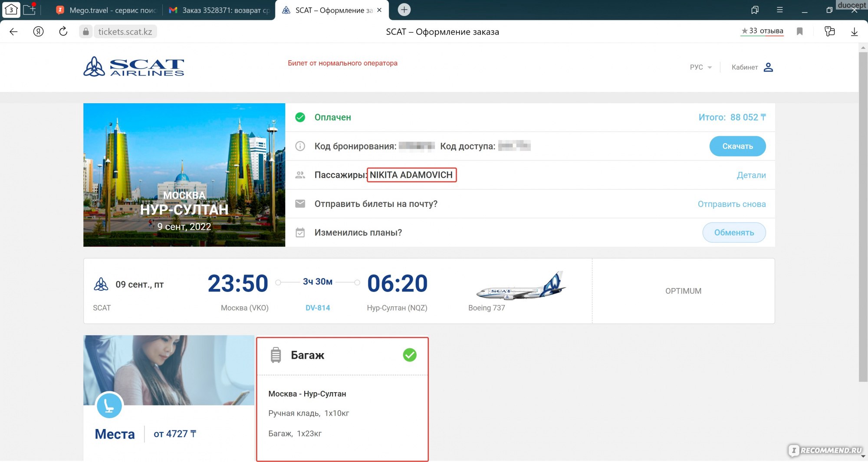
Task: Click the OPTIMUM fare label
Action: click(x=683, y=291)
